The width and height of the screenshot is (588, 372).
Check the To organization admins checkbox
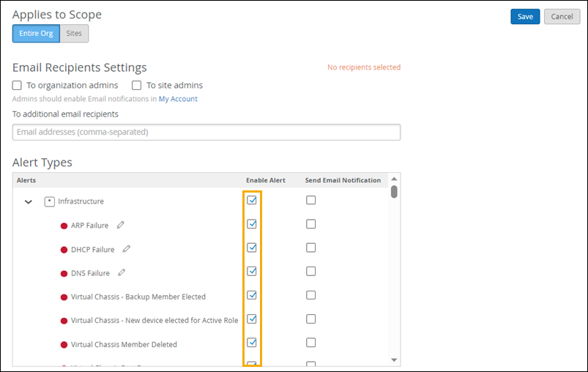pyautogui.click(x=18, y=85)
